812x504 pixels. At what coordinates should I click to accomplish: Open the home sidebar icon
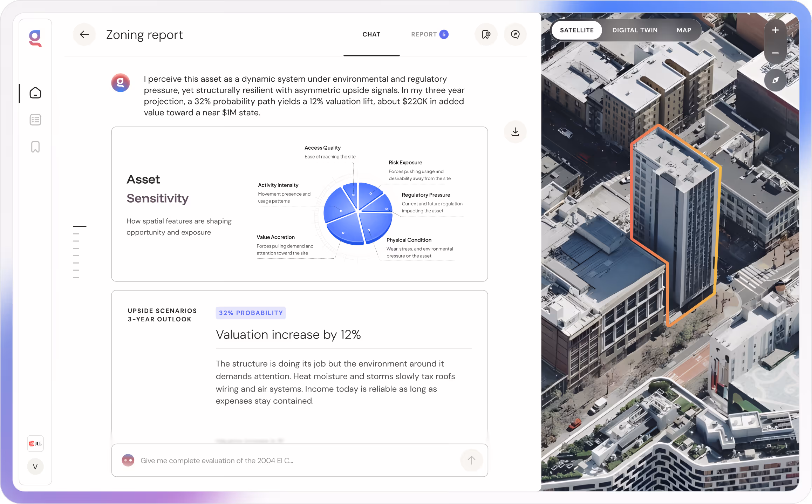tap(35, 93)
